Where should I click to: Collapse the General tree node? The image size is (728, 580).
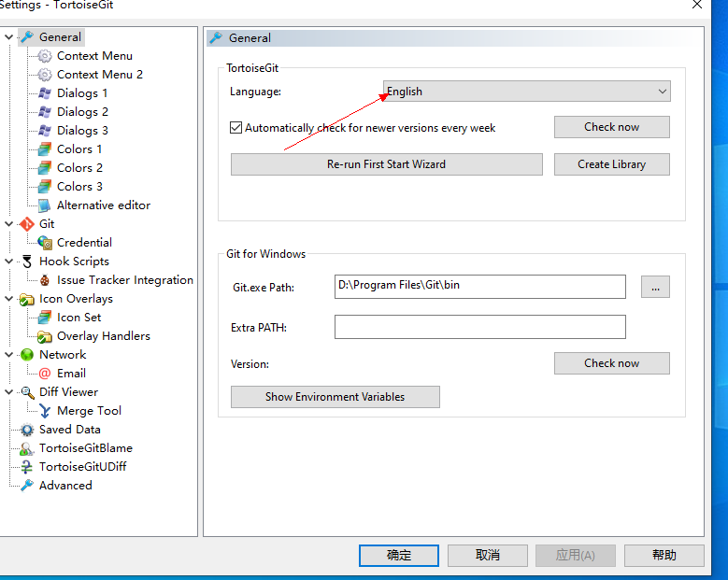(x=8, y=36)
